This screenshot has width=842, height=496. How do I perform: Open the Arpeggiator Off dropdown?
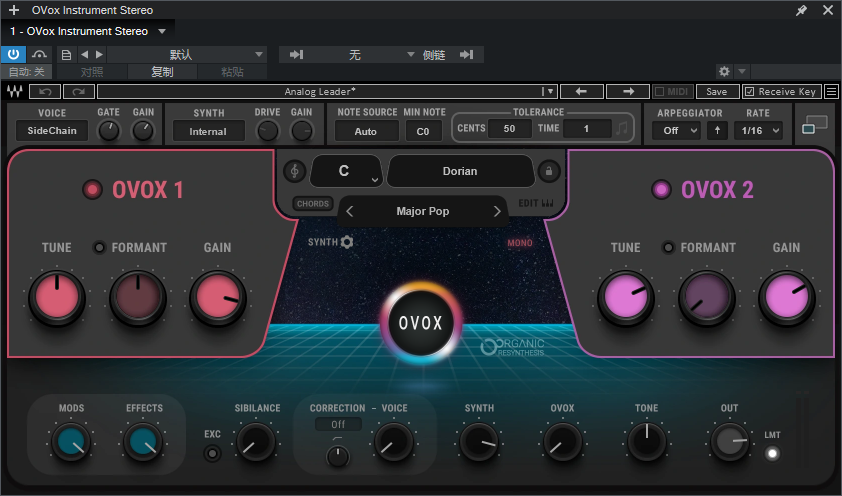(677, 130)
